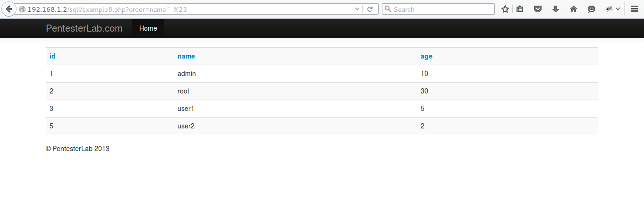
Task: Expand the Greasemonkey dropdown arrow
Action: [x=618, y=9]
